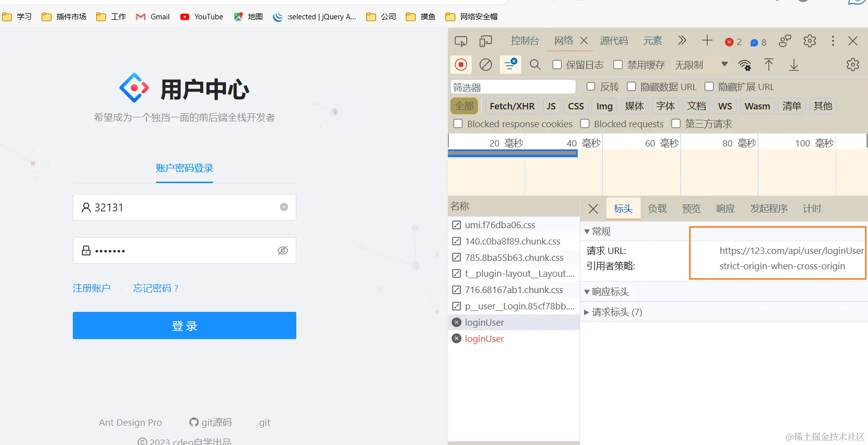Open DevTools more options menu
868x445 pixels.
[x=833, y=41]
